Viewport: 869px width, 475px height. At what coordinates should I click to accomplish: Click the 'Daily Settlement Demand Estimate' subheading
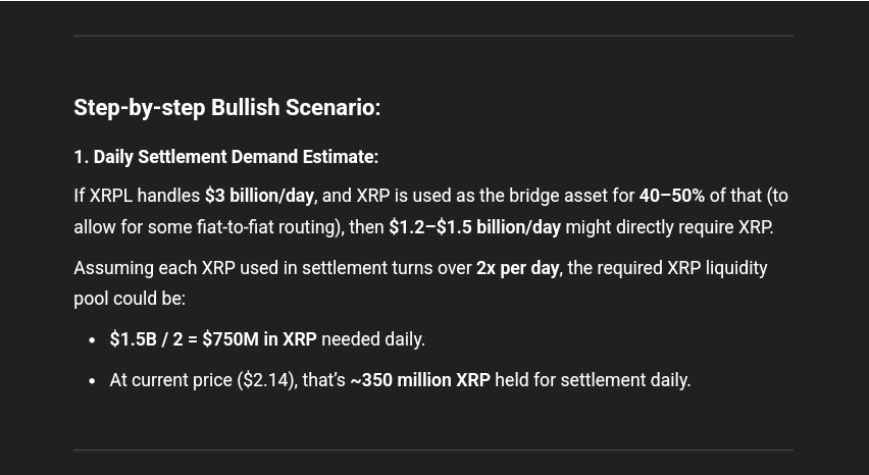click(x=235, y=157)
